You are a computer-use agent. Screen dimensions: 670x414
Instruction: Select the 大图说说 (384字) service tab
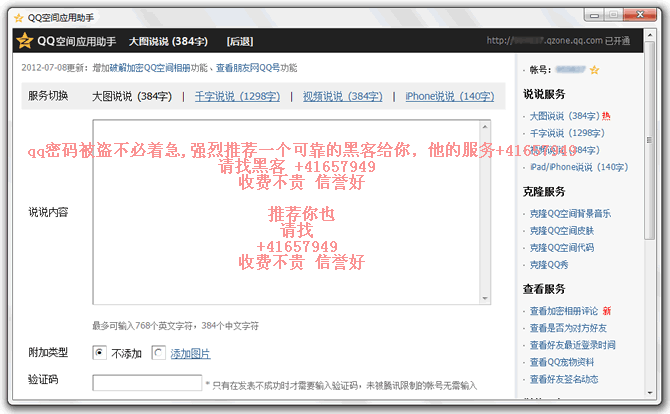coord(131,96)
